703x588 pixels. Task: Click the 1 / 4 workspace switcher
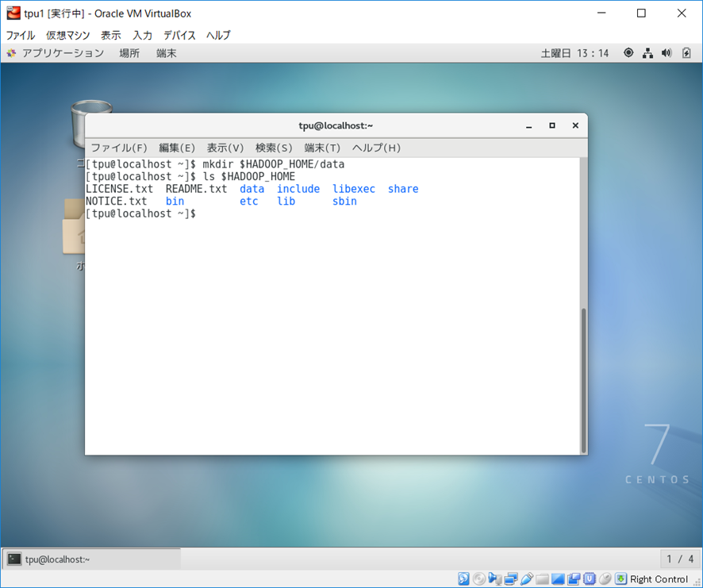pos(679,559)
